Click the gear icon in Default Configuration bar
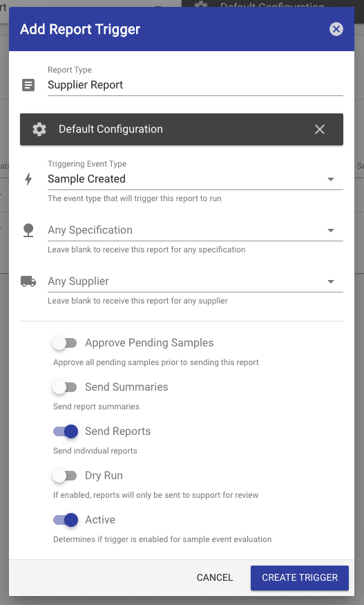The height and width of the screenshot is (605, 364). coord(39,129)
